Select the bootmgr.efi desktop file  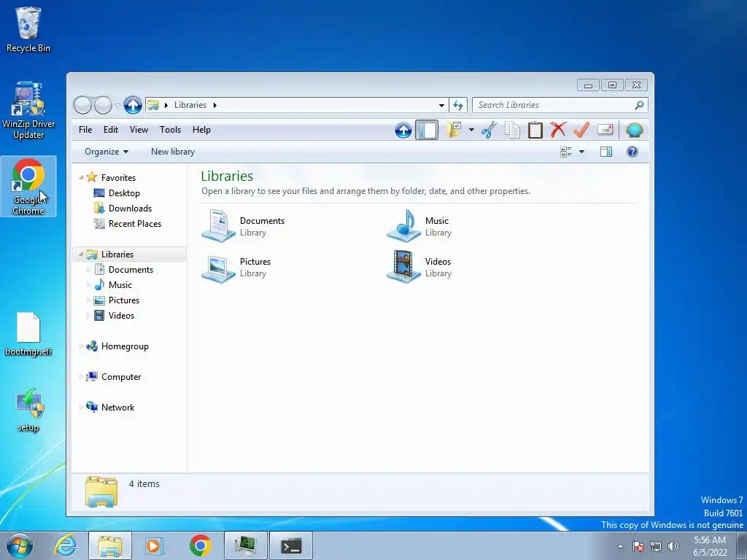click(x=28, y=334)
